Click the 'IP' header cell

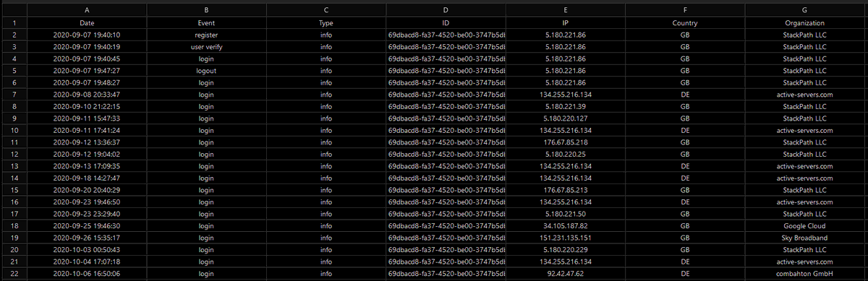565,23
